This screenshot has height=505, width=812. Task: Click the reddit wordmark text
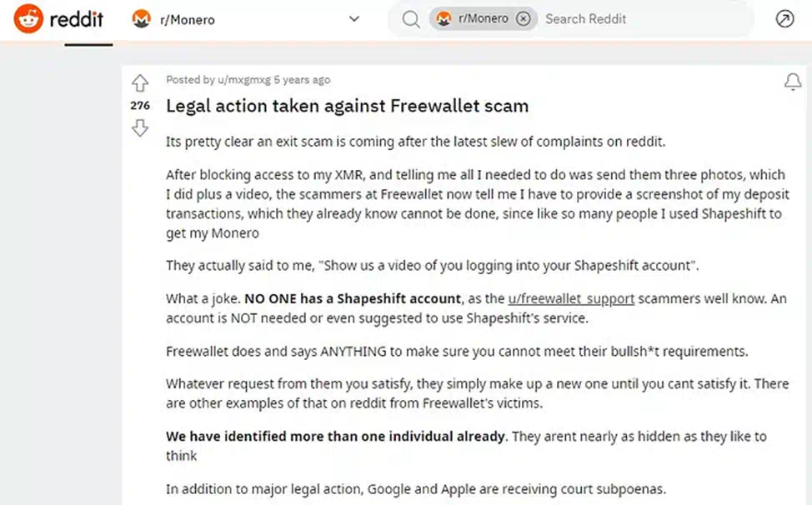pyautogui.click(x=77, y=19)
